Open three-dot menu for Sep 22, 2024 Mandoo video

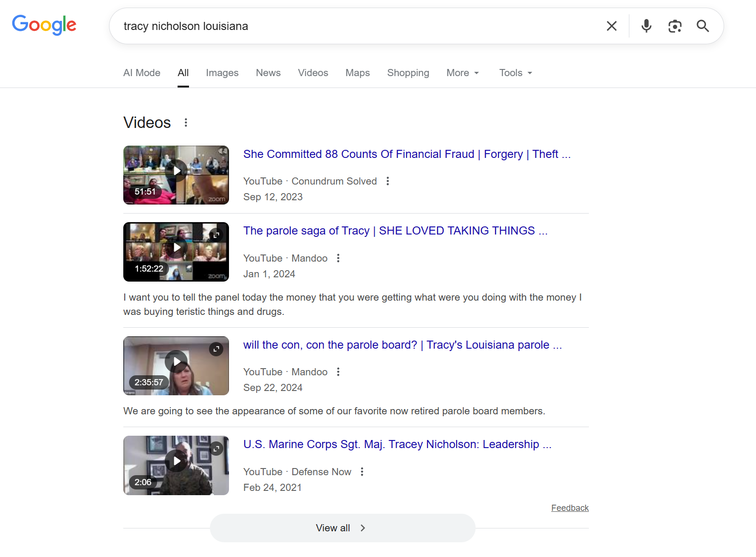[338, 372]
